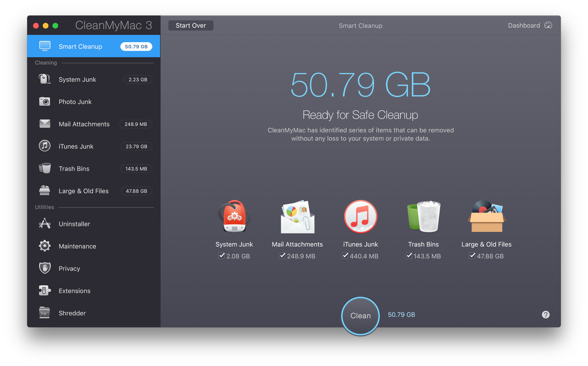Close the CleanMyMac window with red button
588x366 pixels.
coord(36,25)
